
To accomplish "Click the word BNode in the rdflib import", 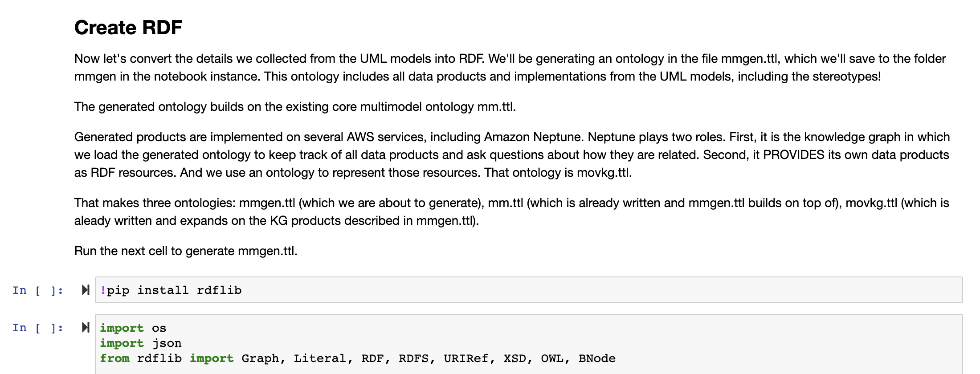I will (x=597, y=358).
